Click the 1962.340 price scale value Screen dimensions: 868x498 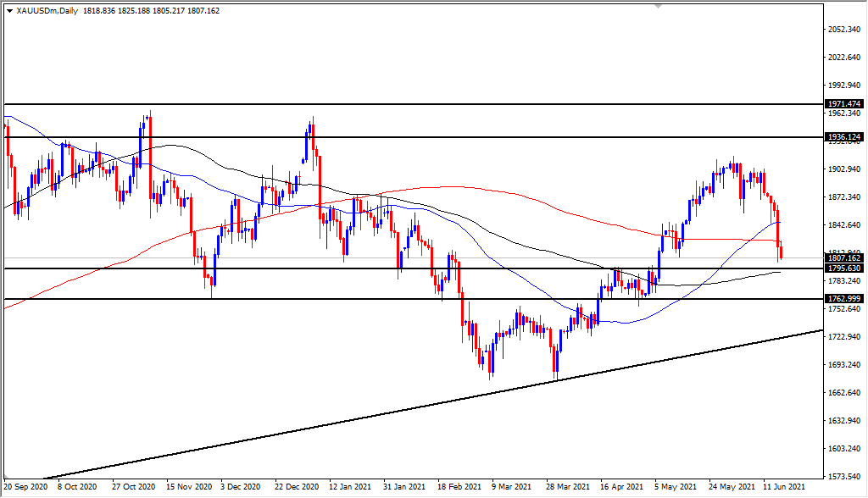coord(844,113)
